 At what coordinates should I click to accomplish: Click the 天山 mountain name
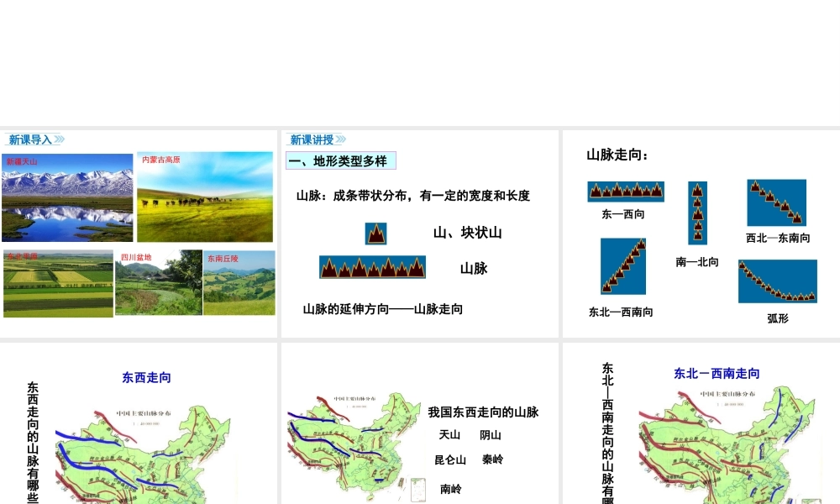[x=449, y=435]
